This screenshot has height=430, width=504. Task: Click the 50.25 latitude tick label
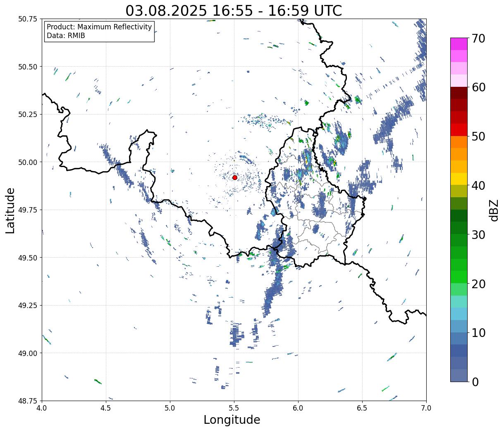(x=28, y=115)
